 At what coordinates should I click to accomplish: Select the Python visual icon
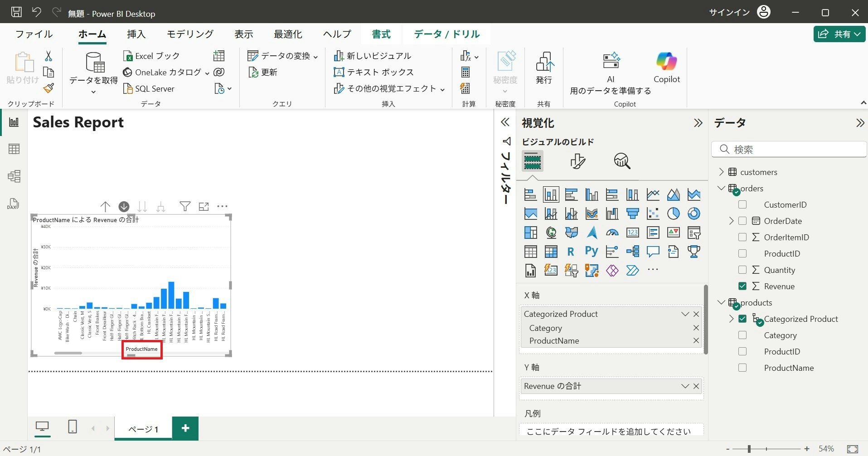click(592, 251)
